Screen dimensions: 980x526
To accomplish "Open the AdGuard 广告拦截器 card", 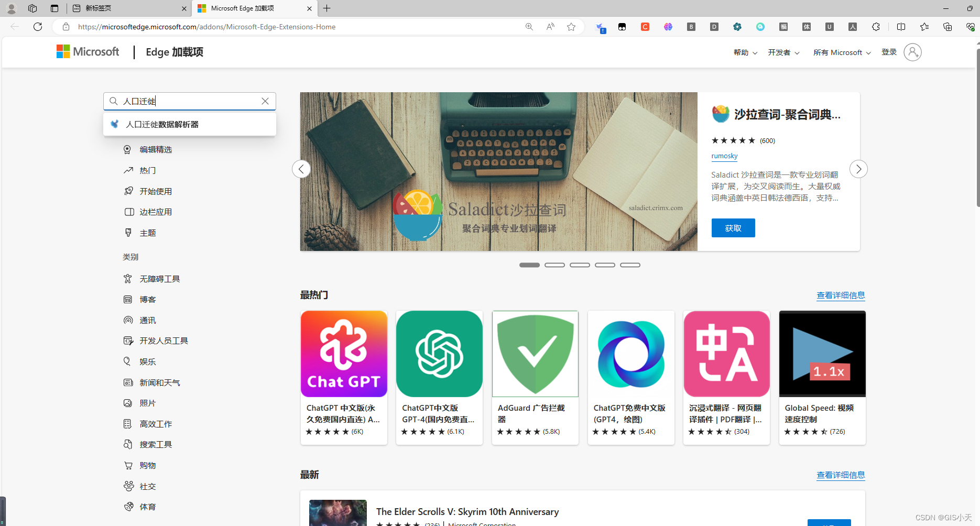I will pyautogui.click(x=535, y=378).
